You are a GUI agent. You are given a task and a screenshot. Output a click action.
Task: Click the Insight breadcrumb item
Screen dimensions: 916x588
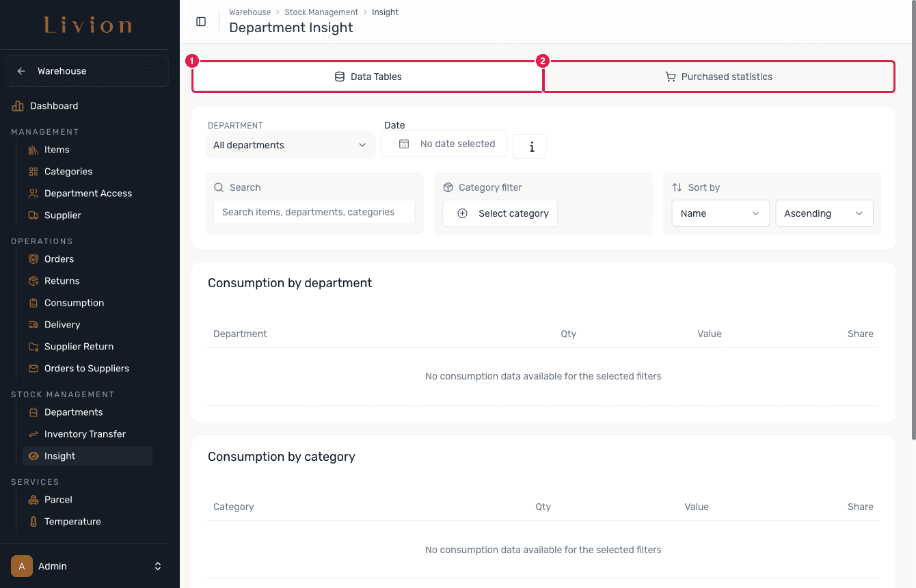tap(385, 12)
